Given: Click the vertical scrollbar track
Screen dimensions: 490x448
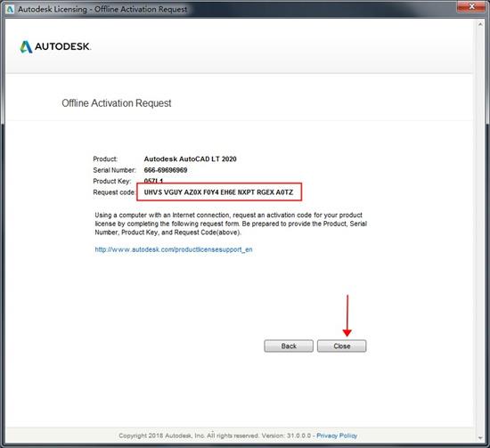Looking at the screenshot, I should pyautogui.click(x=480, y=232).
